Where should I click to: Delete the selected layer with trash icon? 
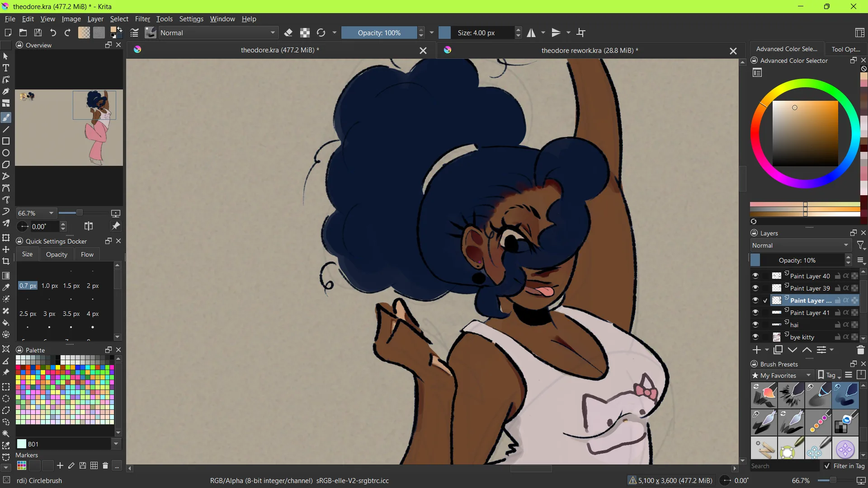click(x=860, y=350)
